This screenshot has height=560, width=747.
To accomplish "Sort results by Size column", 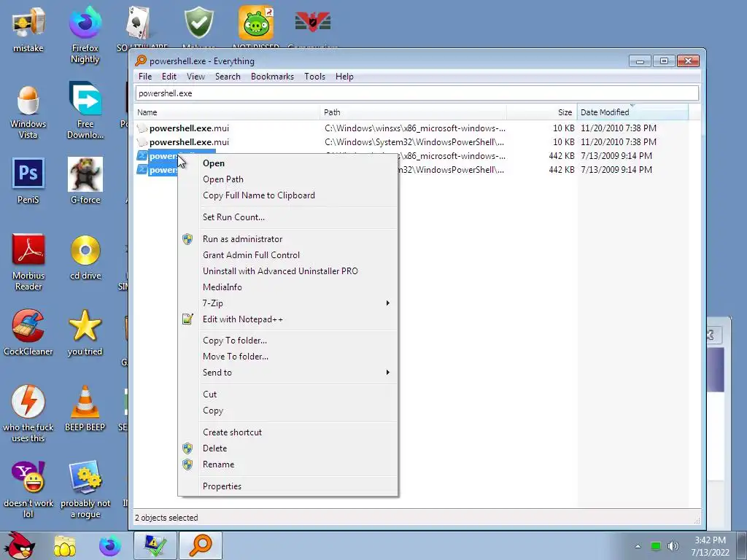I will pyautogui.click(x=542, y=112).
